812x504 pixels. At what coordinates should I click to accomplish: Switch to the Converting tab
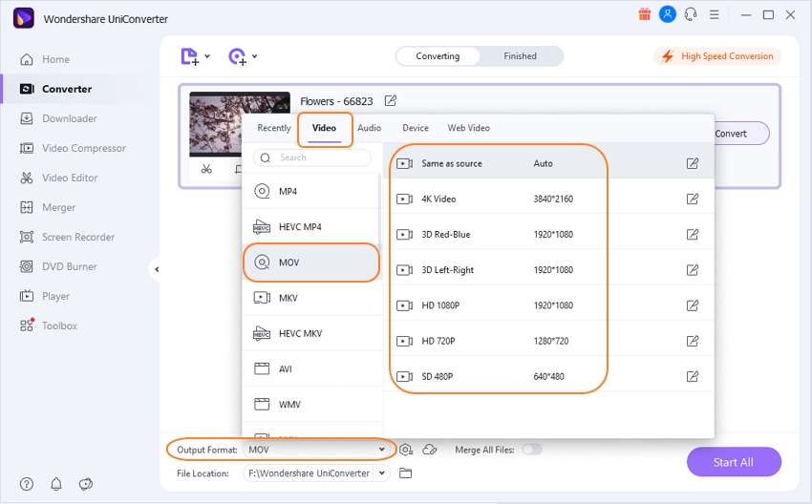tap(438, 56)
